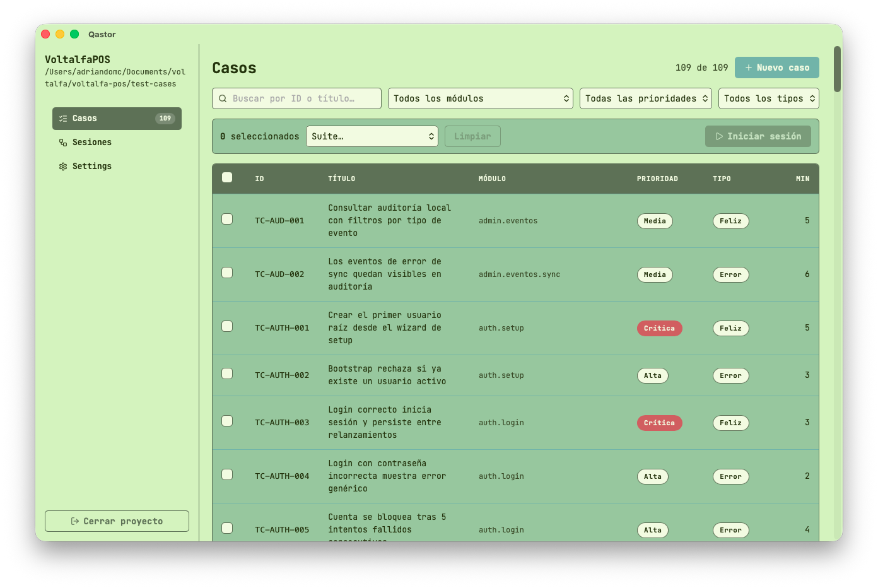Open the Casos sidebar section
878x588 pixels.
tap(117, 119)
